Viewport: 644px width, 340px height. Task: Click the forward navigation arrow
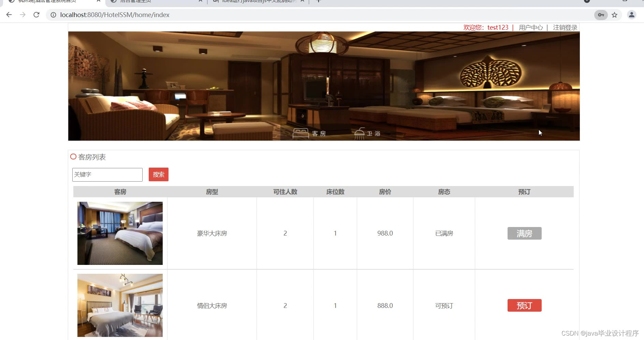tap(23, 15)
